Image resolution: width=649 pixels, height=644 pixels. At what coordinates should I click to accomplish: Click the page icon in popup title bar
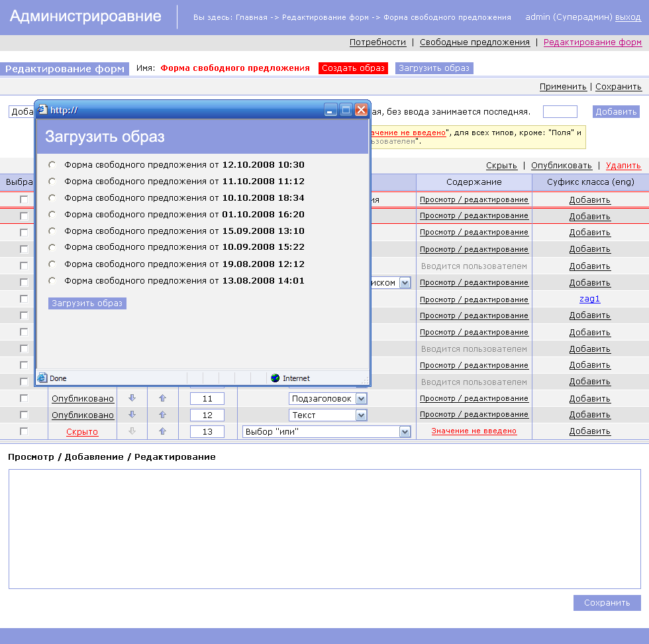[43, 110]
